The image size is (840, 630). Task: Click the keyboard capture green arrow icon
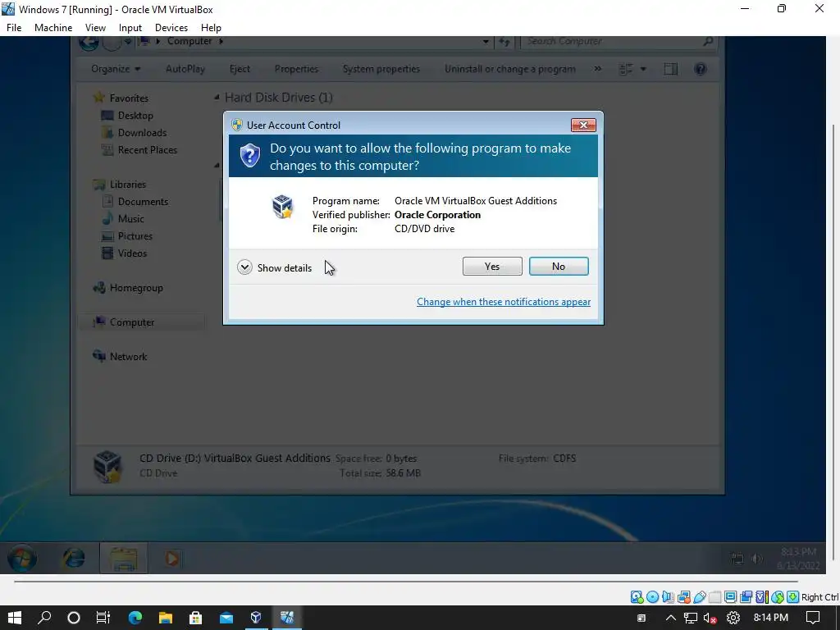793,597
